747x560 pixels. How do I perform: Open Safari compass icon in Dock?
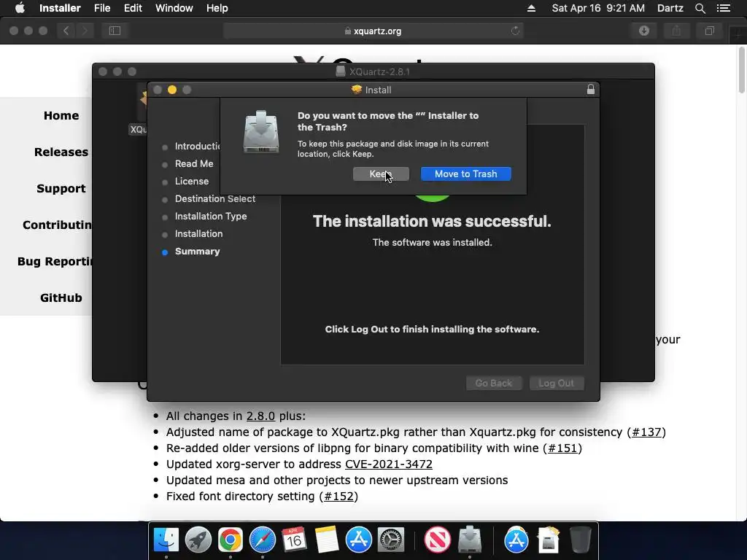263,540
